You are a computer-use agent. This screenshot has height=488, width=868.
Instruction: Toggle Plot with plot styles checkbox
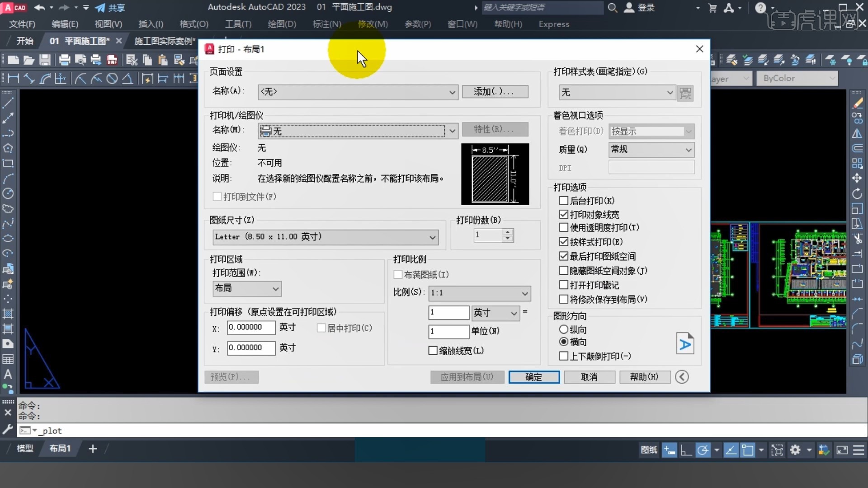[x=564, y=242]
